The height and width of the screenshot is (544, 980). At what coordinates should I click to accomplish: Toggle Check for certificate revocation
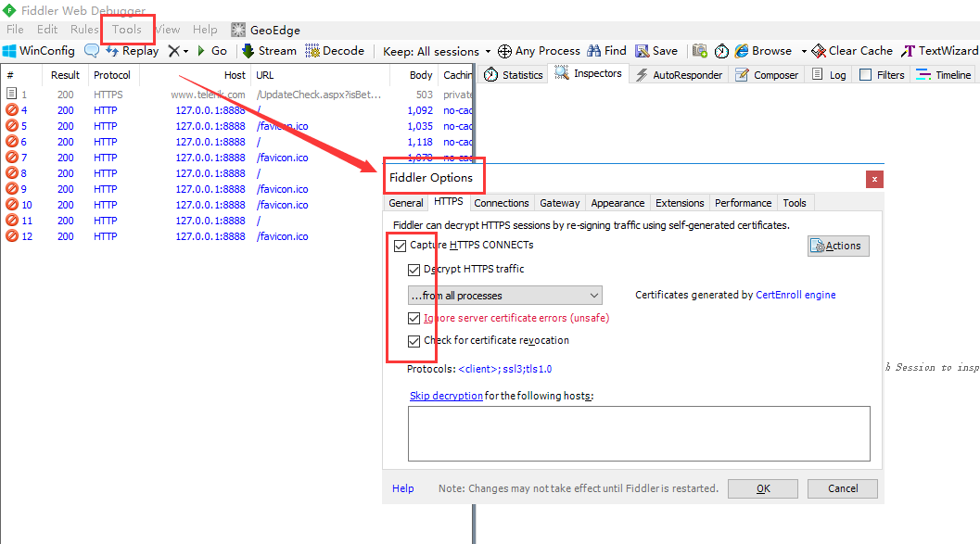point(414,341)
